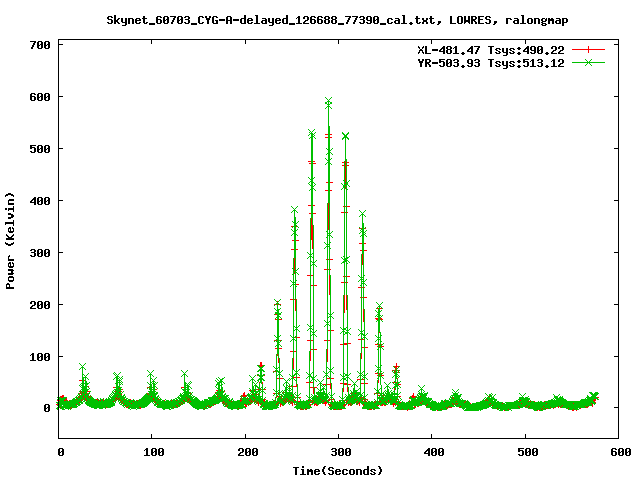Click the 100 y-axis tick label

pos(40,357)
